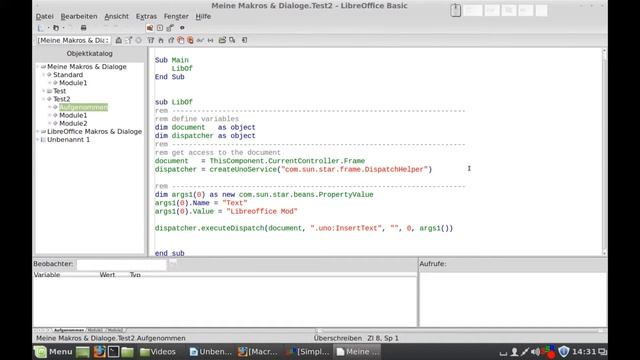Click the Help icon in the standard toolbar
The height and width of the screenshot is (360, 640).
pyautogui.click(x=182, y=28)
